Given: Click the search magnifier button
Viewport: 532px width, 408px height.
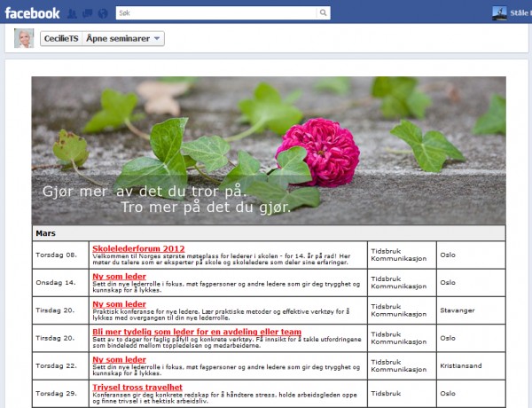Looking at the screenshot, I should (323, 12).
